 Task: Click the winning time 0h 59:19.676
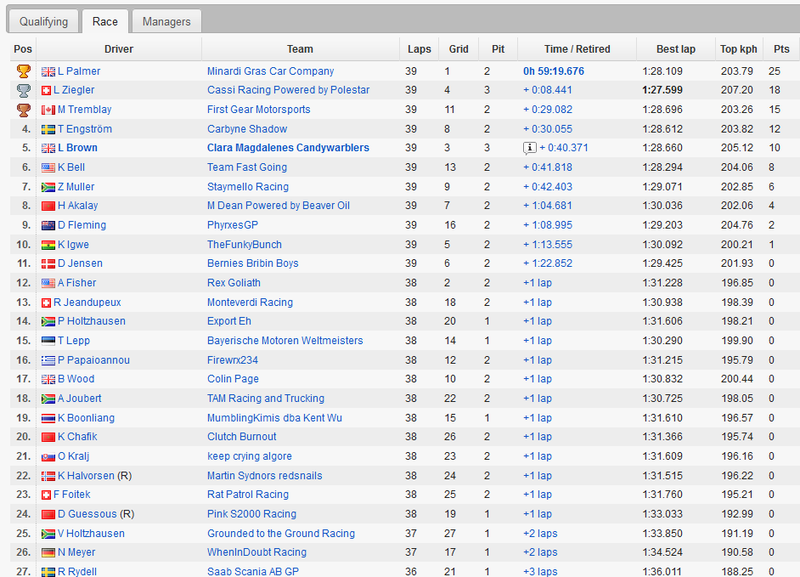[554, 71]
